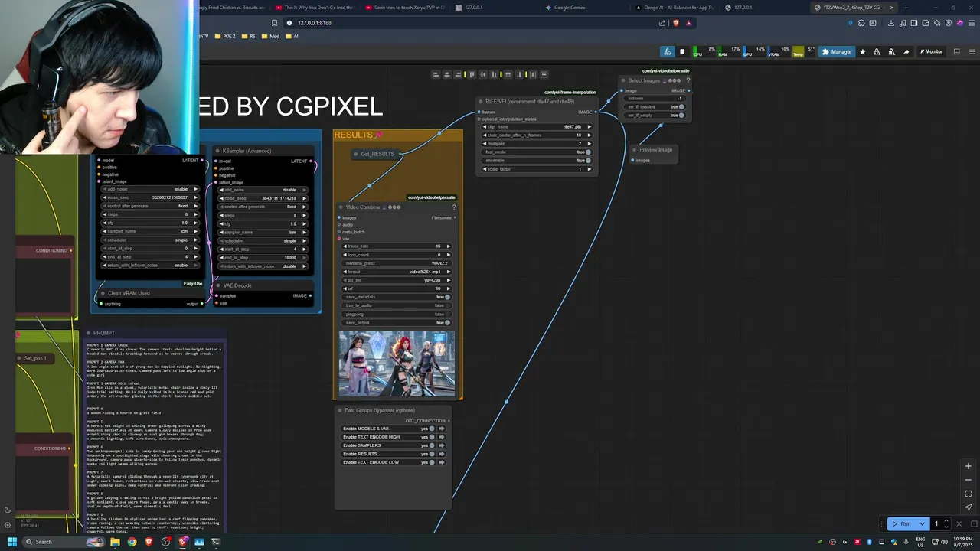
Task: Click the Run button
Action: tap(902, 523)
